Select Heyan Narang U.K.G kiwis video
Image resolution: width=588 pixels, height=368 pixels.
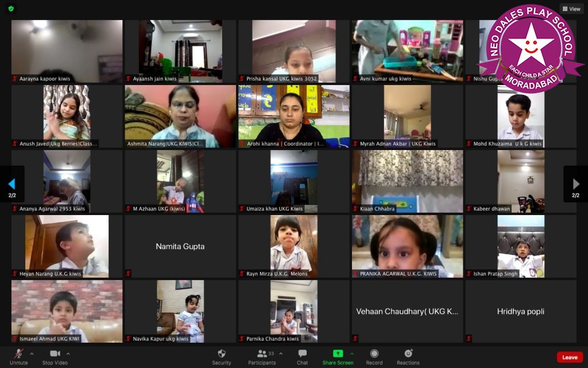(x=67, y=246)
